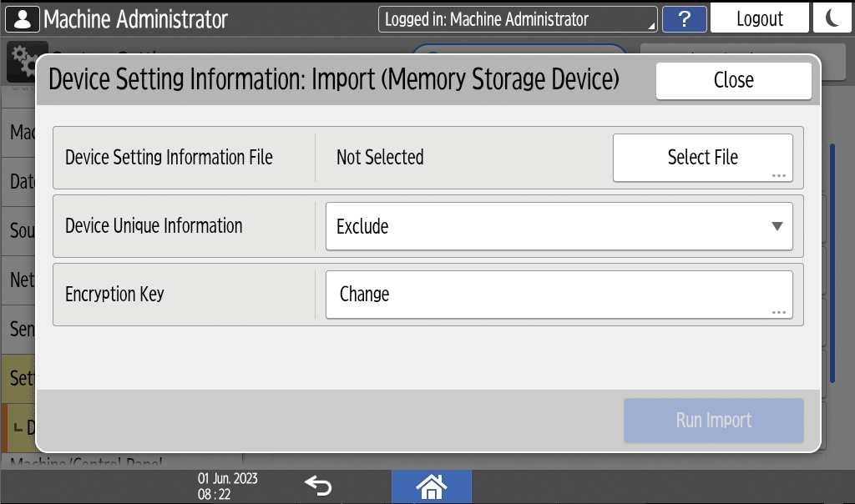Click the 'Not Selected' file status text
Screen dimensions: 855x504
click(380, 158)
